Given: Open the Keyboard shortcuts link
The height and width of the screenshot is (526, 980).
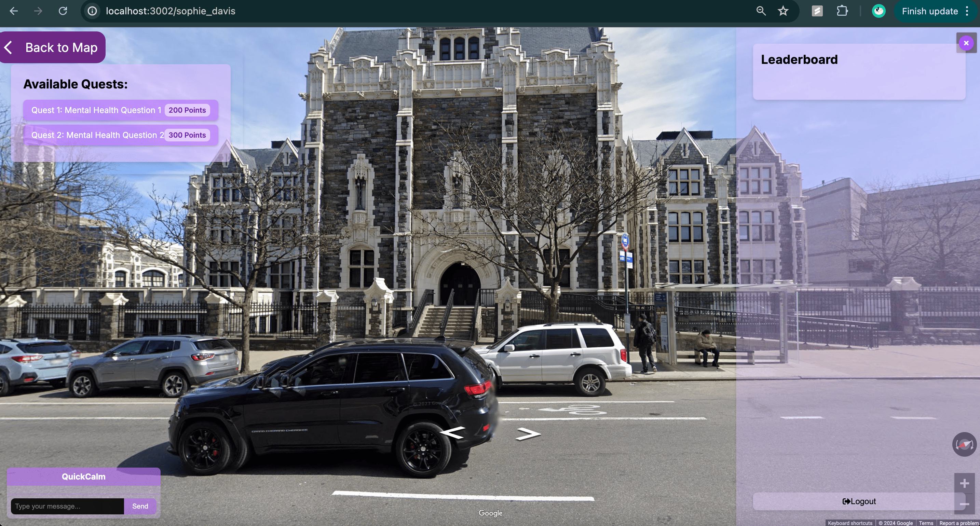Looking at the screenshot, I should (x=850, y=523).
